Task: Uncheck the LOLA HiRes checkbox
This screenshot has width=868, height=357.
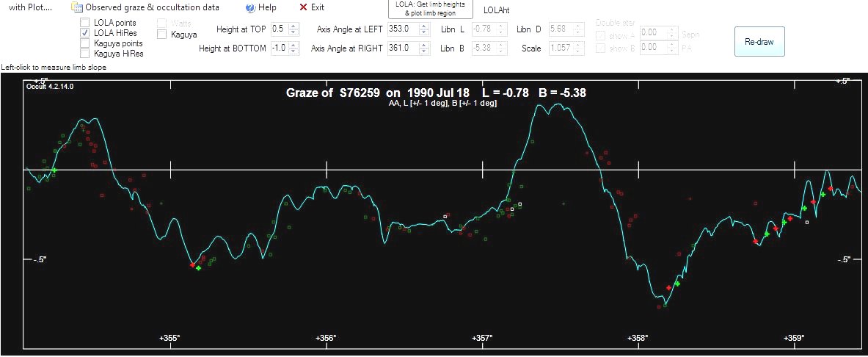Action: 85,33
